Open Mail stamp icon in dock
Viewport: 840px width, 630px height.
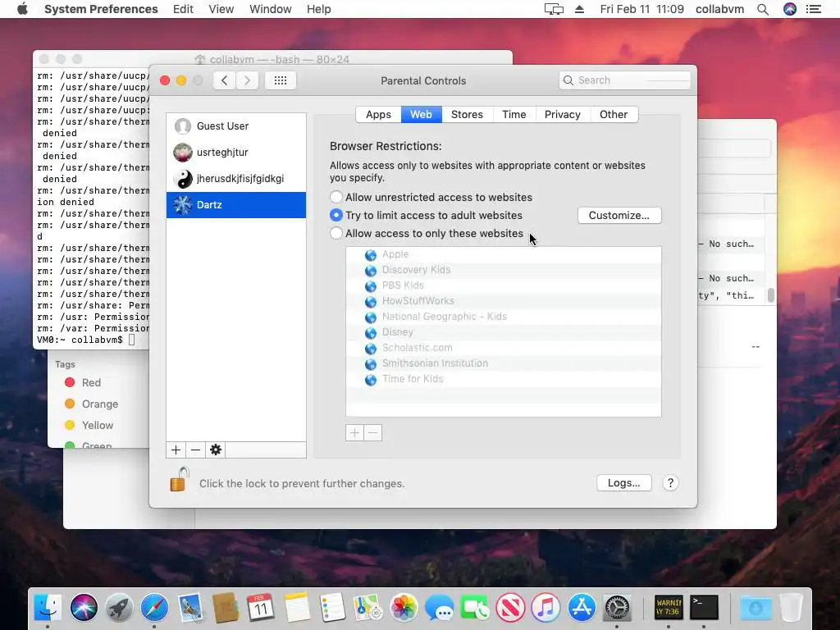[x=190, y=608]
